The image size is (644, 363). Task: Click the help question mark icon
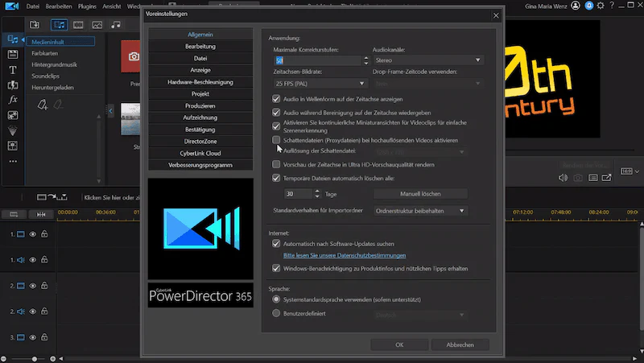[612, 6]
